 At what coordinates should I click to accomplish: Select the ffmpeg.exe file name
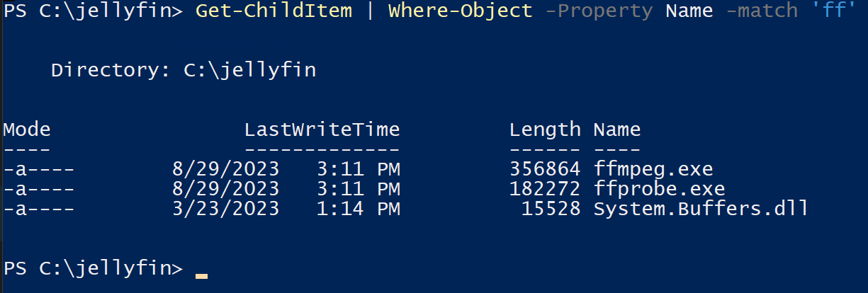click(x=653, y=170)
